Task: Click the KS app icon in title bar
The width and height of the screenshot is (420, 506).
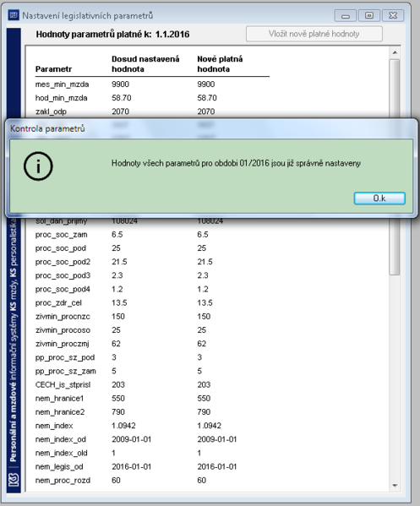Action: click(x=14, y=15)
